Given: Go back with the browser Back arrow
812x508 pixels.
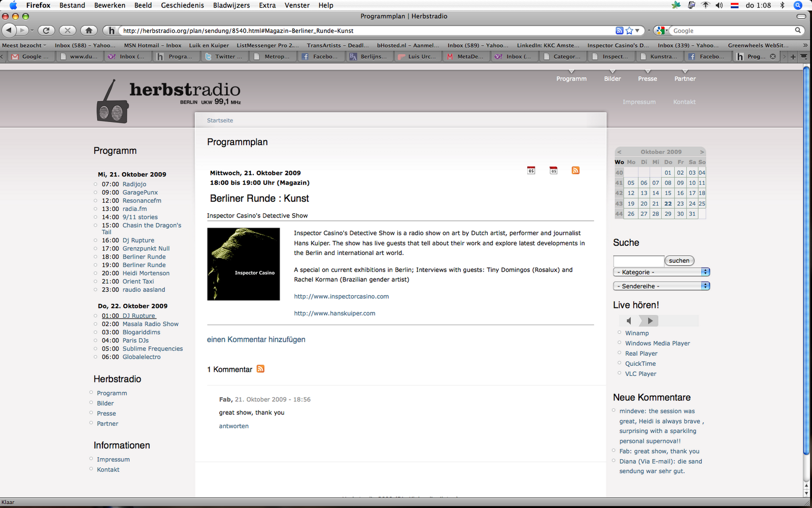Looking at the screenshot, I should 9,30.
